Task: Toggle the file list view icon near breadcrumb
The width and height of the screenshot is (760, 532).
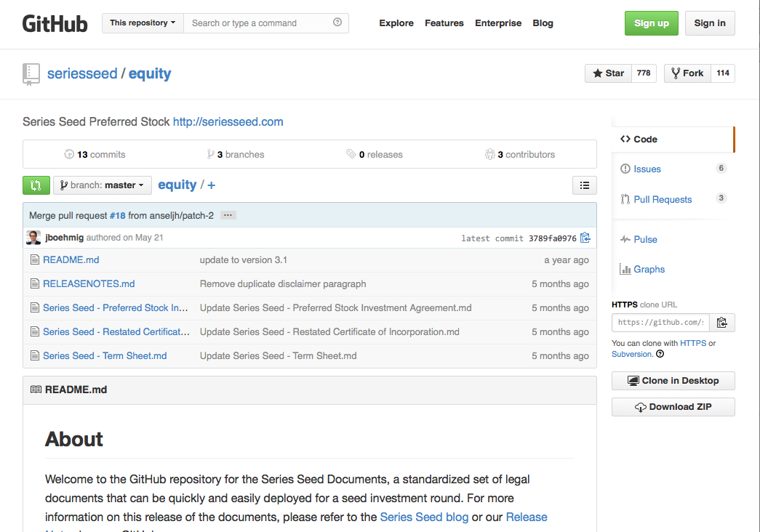Action: (584, 185)
